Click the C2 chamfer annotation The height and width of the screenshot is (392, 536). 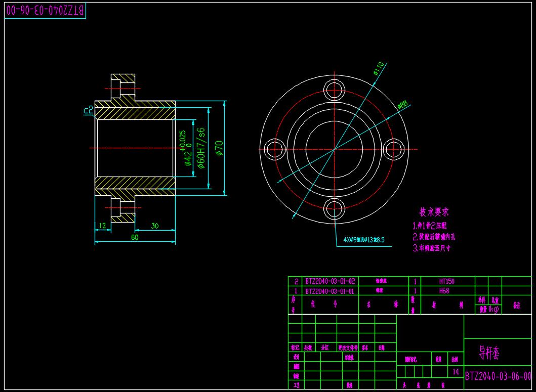[88, 109]
